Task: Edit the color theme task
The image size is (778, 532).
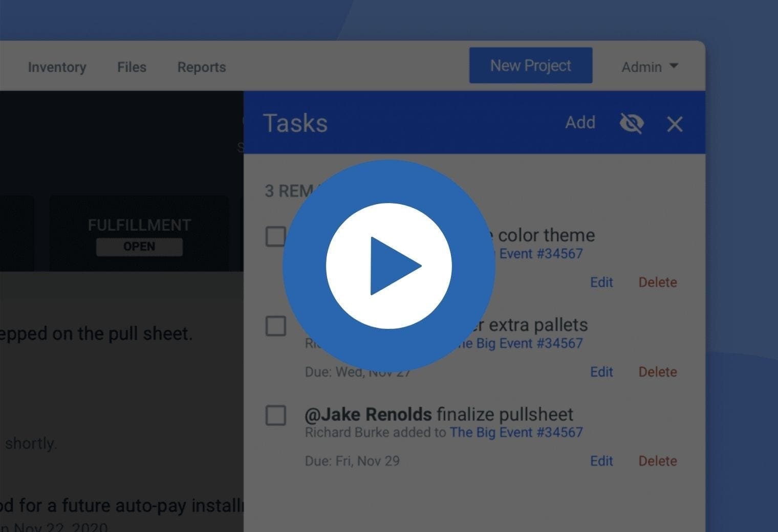Action: tap(601, 282)
